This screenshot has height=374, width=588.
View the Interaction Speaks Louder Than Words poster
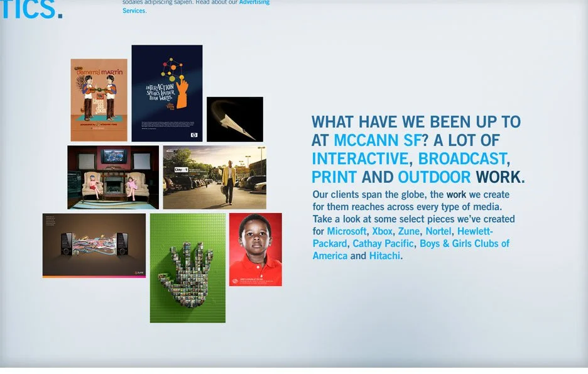tap(167, 93)
